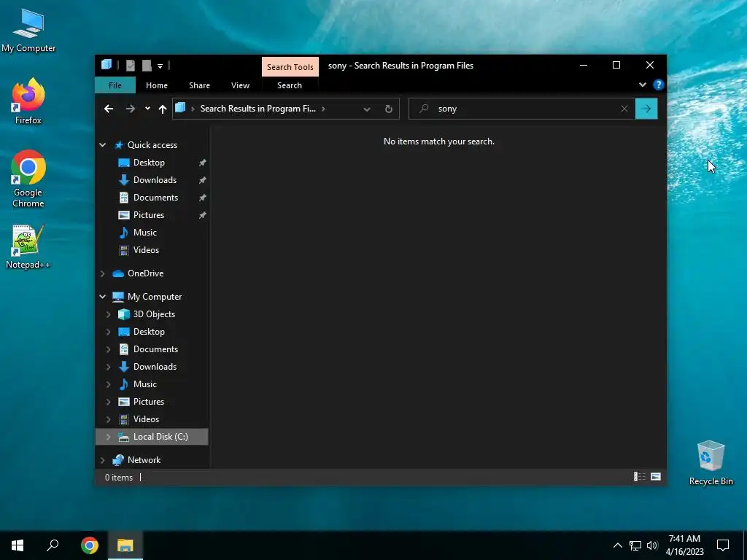
Task: Launch Chrome from the taskbar
Action: [x=90, y=545]
